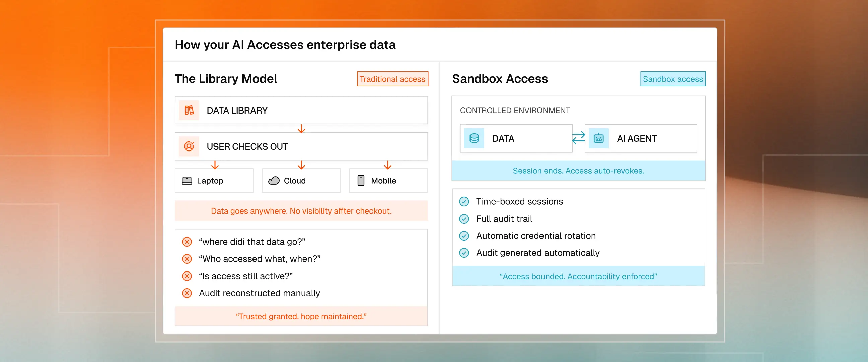Image resolution: width=868 pixels, height=362 pixels.
Task: Click the checkmark beside Full audit trail
Action: coord(464,219)
